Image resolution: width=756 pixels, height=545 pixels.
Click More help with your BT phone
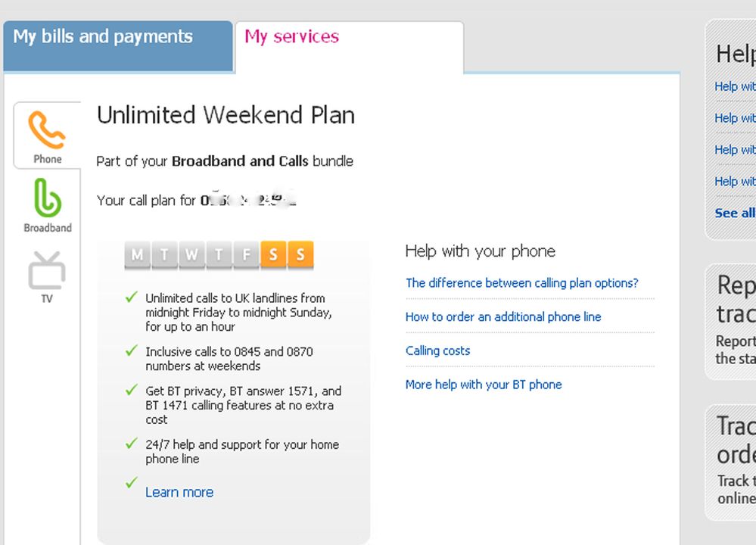484,385
